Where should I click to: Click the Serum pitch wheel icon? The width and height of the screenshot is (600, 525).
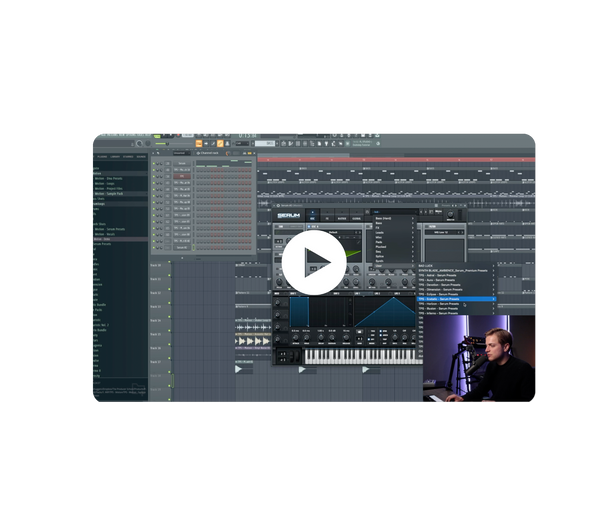(282, 356)
